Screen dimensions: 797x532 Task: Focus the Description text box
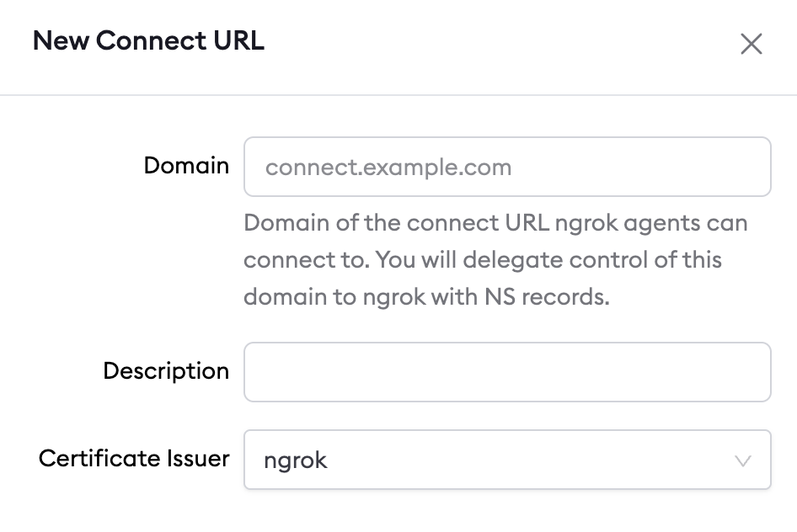point(507,372)
